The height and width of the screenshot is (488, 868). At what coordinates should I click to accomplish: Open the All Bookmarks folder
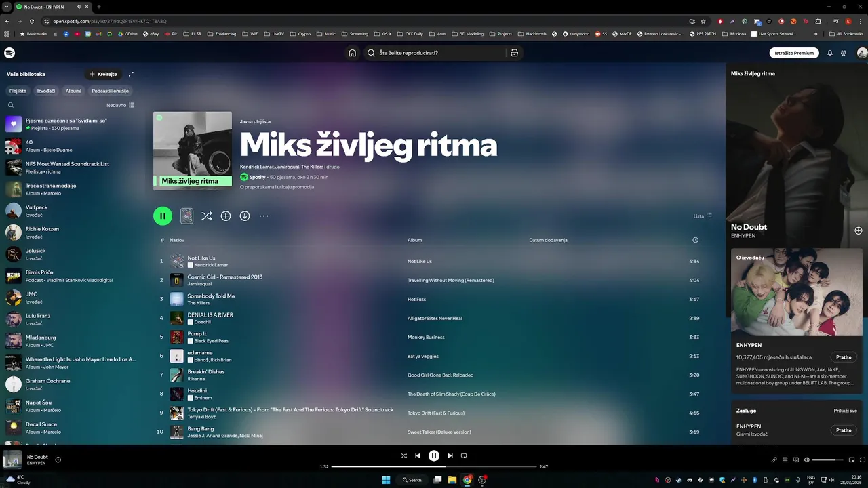846,33
